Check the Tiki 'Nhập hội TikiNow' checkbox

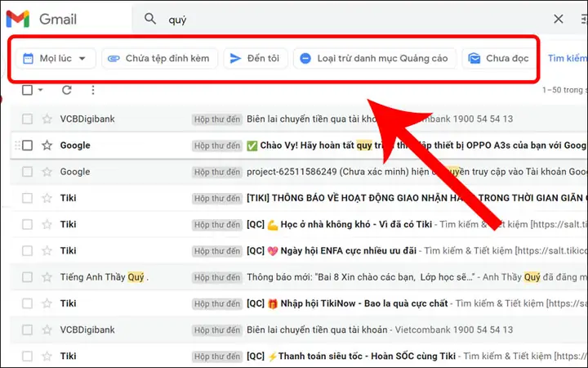pos(28,303)
